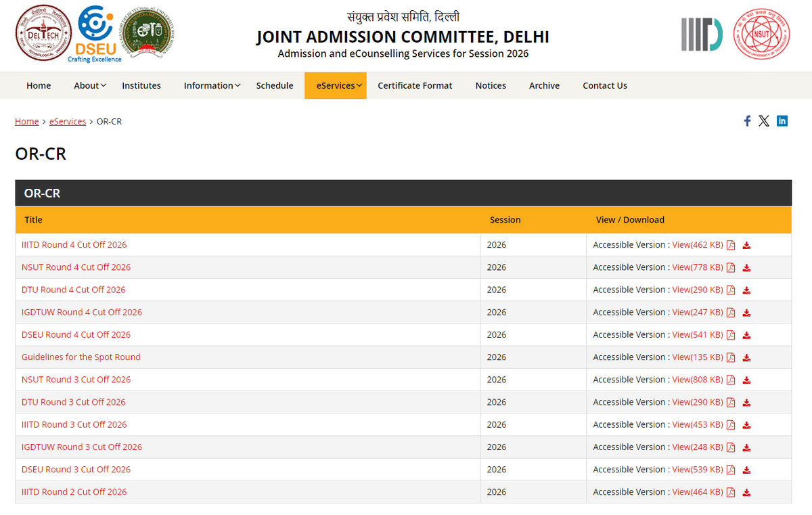This screenshot has width=812, height=515.
Task: Click PDF icon for NSUT Round 3 Cut Off
Action: (731, 380)
